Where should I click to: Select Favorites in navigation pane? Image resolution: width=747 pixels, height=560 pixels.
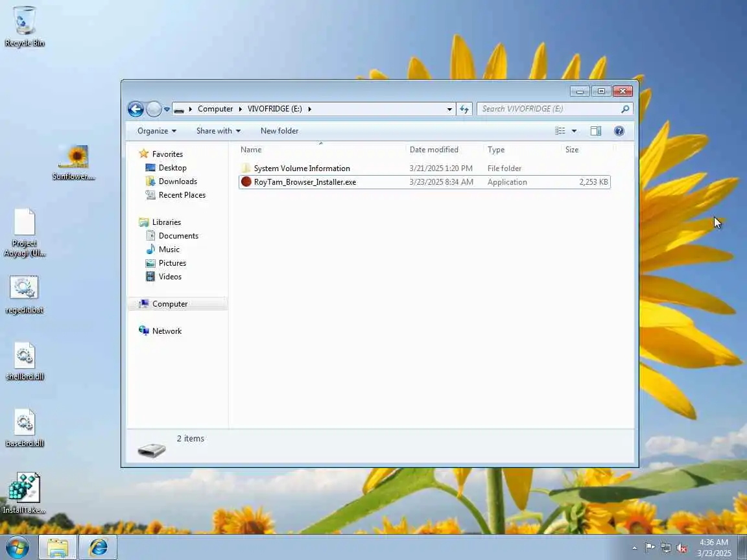pyautogui.click(x=167, y=154)
